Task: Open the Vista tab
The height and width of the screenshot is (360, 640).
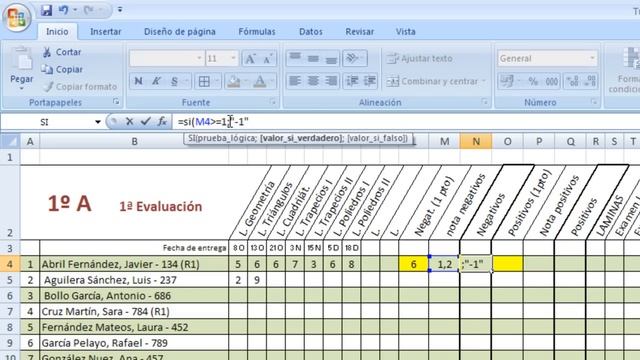Action: pos(405,31)
